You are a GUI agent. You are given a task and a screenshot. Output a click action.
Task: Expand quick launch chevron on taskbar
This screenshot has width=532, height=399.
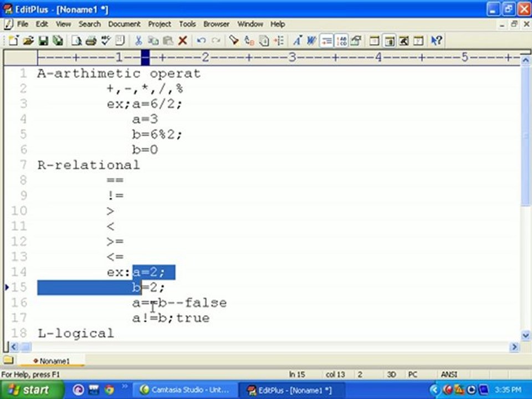pyautogui.click(x=125, y=386)
